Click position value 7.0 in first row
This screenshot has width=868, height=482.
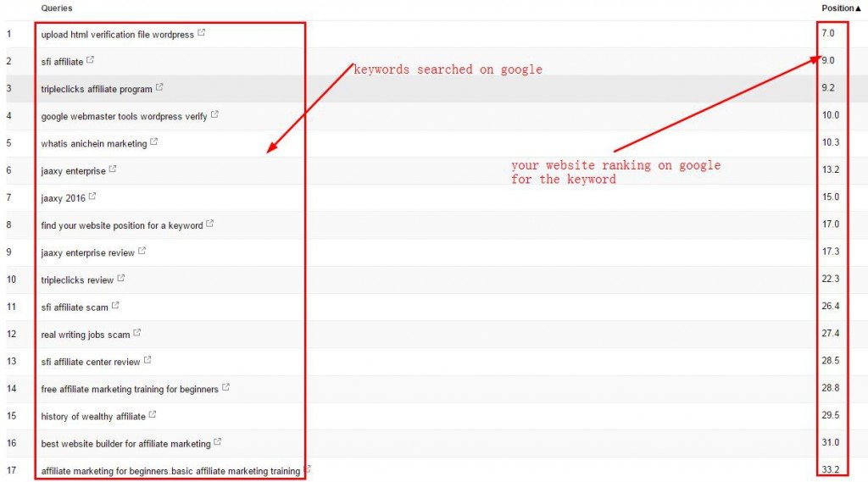click(828, 34)
